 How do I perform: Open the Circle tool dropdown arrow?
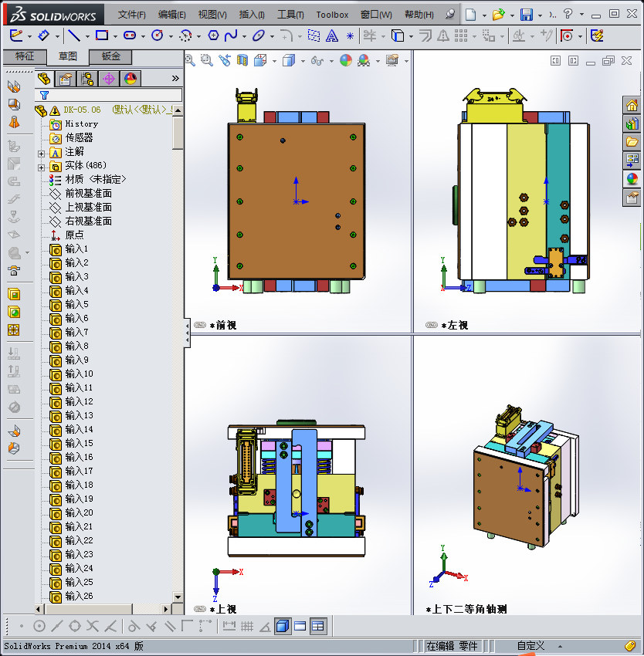171,36
